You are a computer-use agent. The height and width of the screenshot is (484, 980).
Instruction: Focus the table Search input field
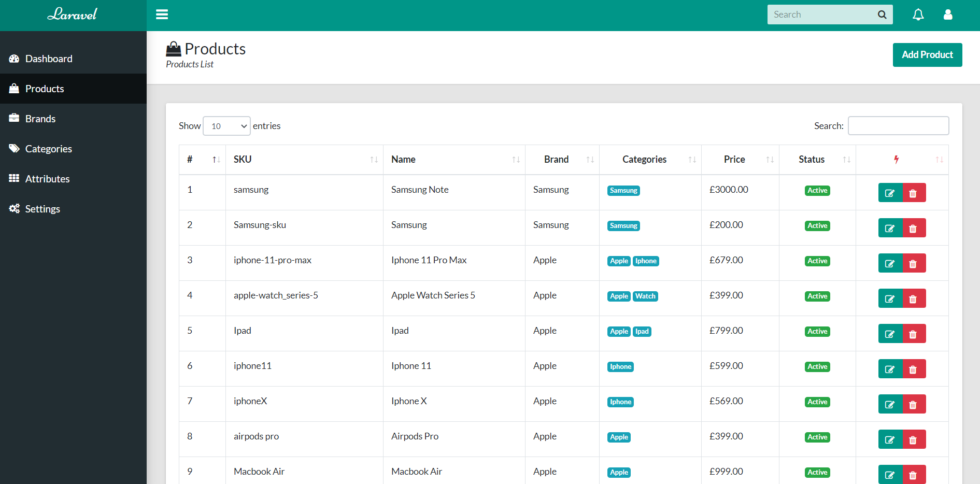pos(898,126)
